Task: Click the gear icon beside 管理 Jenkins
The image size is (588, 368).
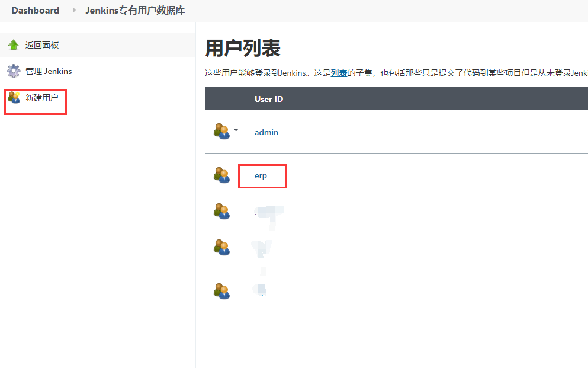Action: click(x=14, y=71)
